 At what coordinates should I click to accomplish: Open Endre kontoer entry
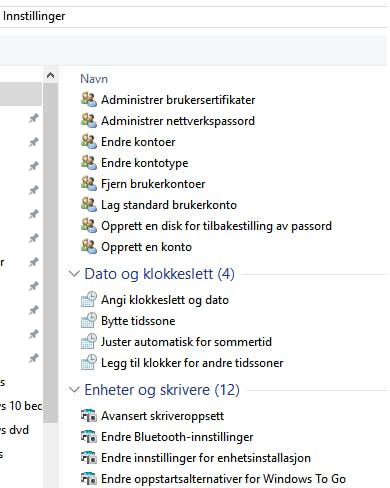[x=138, y=142]
